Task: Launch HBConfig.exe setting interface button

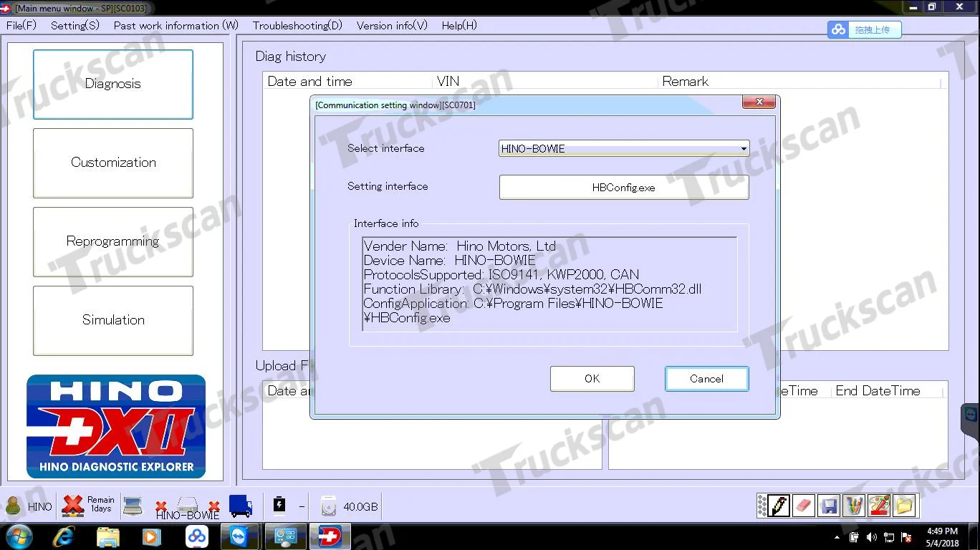Action: (x=624, y=188)
